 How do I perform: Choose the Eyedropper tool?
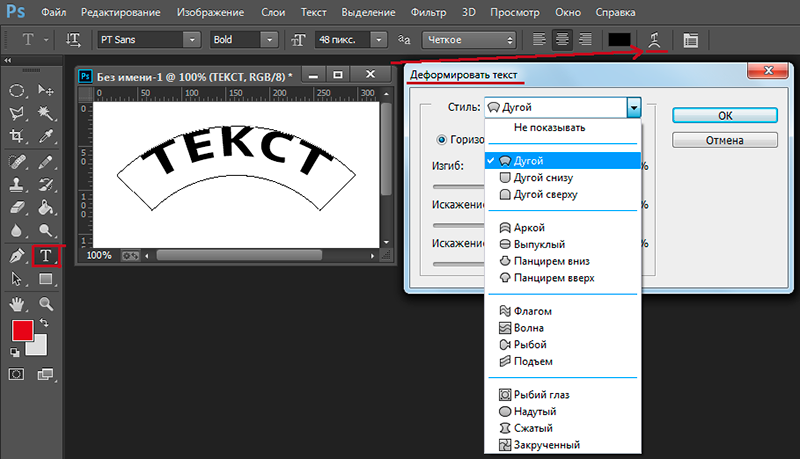pos(46,136)
